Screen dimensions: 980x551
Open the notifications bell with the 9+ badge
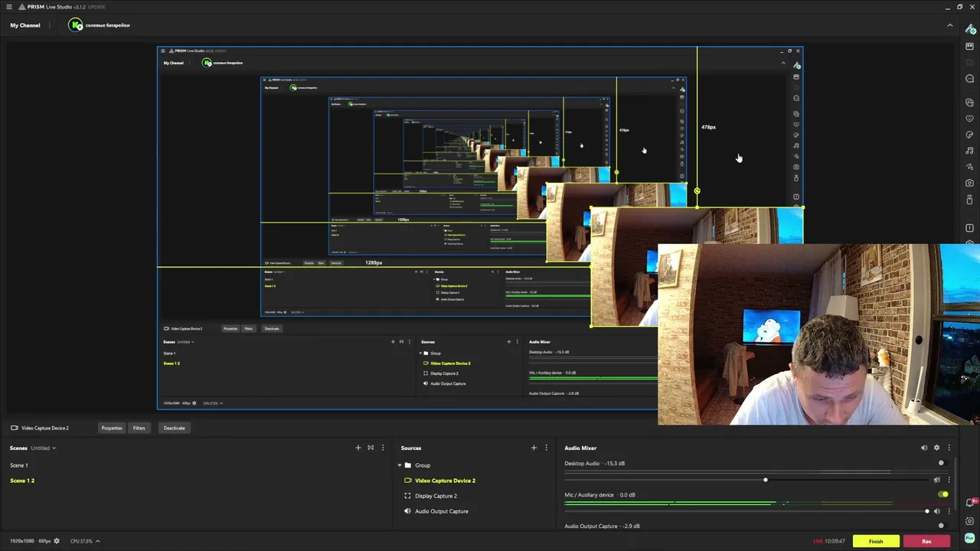point(970,503)
